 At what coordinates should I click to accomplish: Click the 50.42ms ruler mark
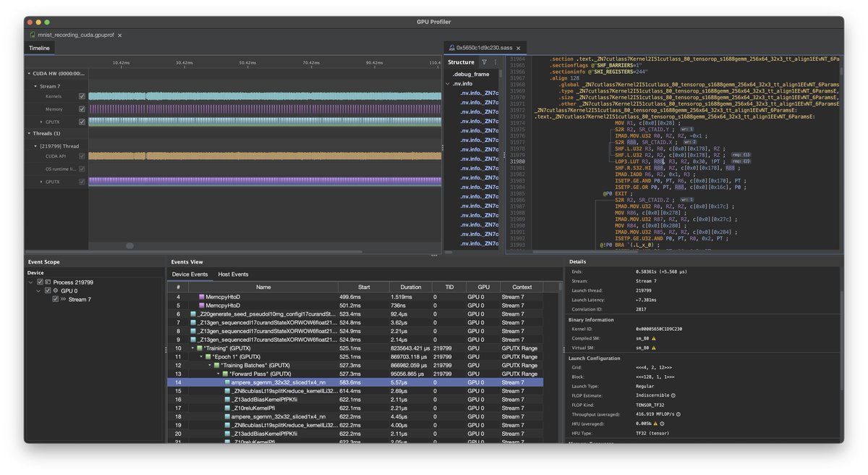tap(247, 63)
